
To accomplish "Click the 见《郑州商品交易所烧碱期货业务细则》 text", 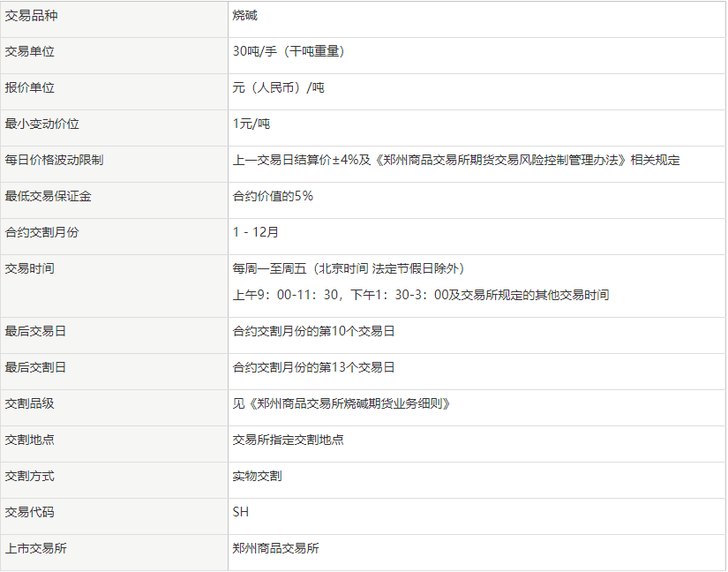I will tap(341, 404).
